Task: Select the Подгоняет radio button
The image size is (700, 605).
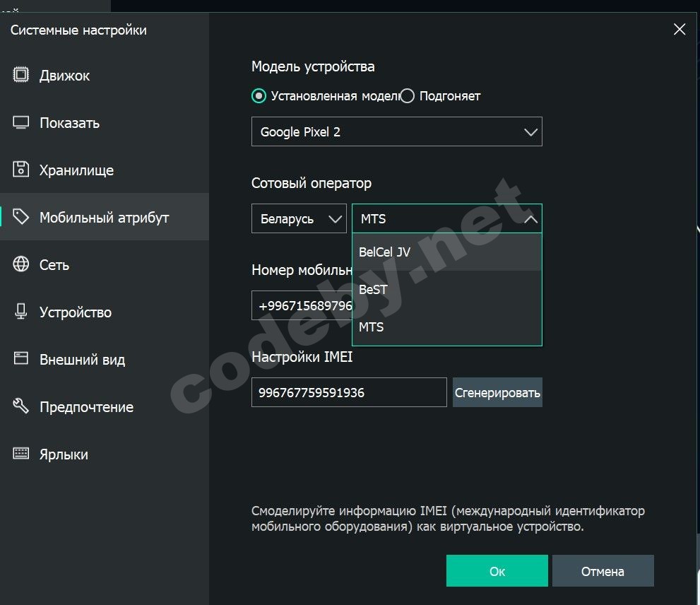Action: 407,96
